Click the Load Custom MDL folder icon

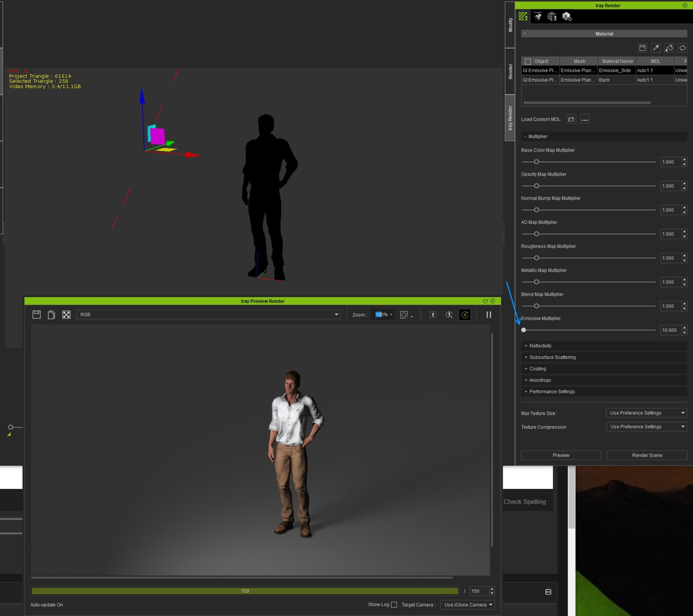tap(571, 119)
